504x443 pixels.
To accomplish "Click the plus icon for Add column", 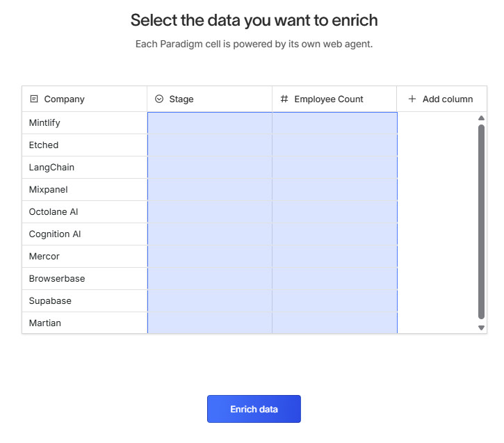I will [412, 99].
